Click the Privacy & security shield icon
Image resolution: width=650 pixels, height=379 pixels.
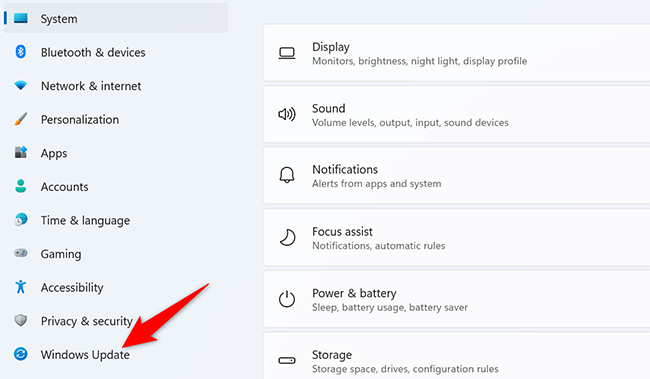point(21,320)
